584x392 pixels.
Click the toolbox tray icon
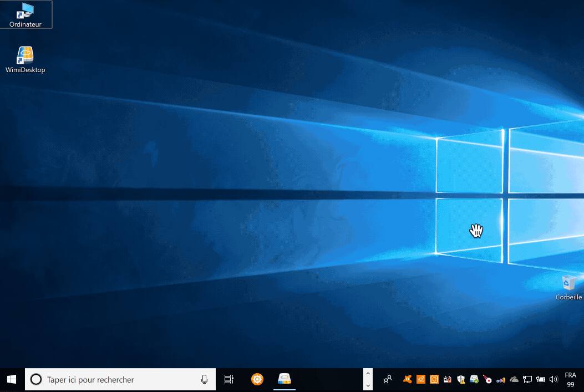(448, 379)
